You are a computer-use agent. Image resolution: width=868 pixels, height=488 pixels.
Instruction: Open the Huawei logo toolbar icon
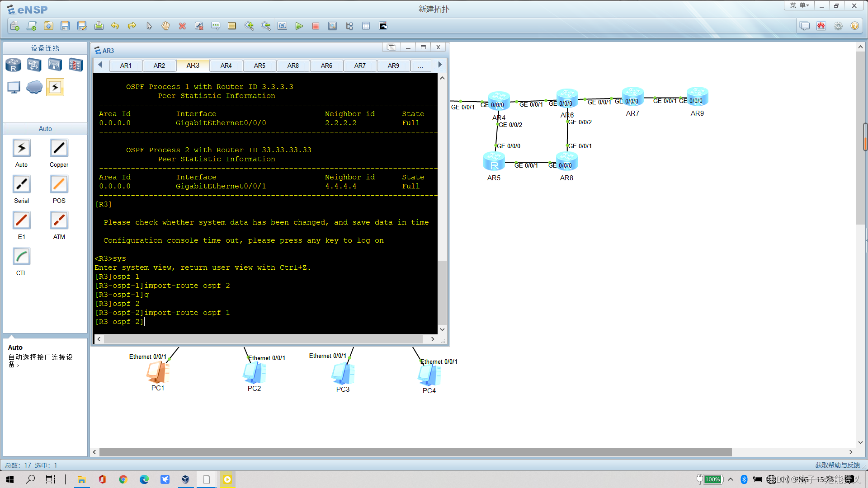(x=821, y=26)
